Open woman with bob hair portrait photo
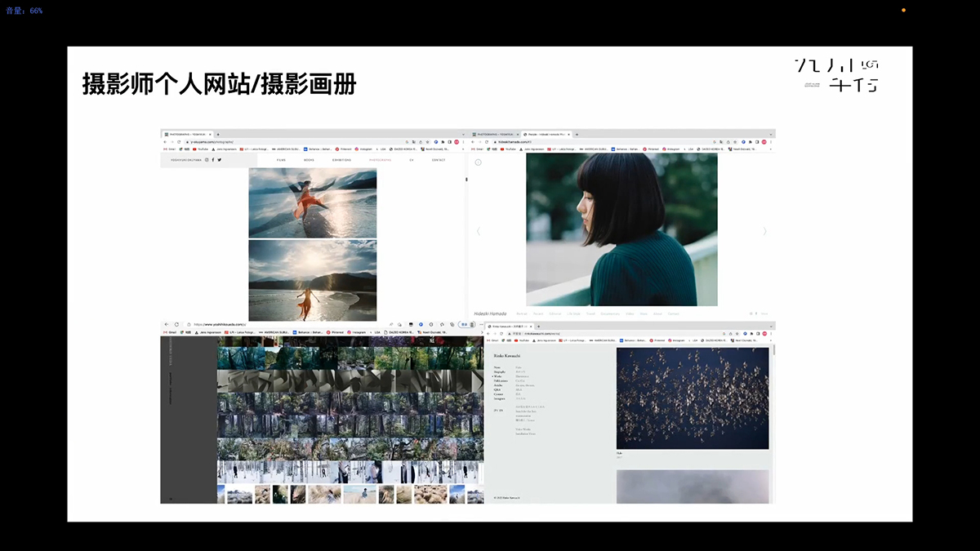Image resolution: width=980 pixels, height=551 pixels. 621,230
